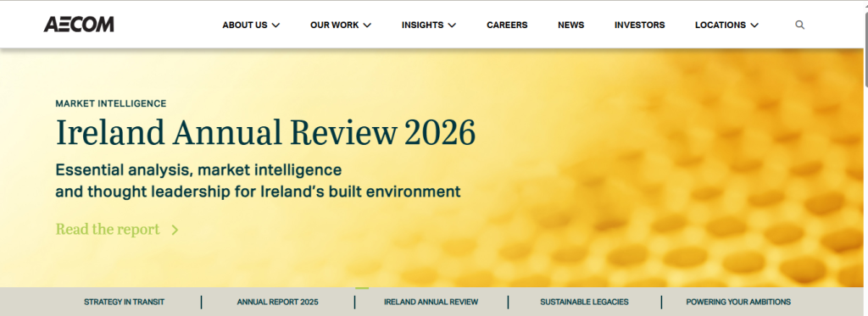Click the Ireland Annual Review 2026 heading
The width and height of the screenshot is (868, 316).
click(265, 133)
